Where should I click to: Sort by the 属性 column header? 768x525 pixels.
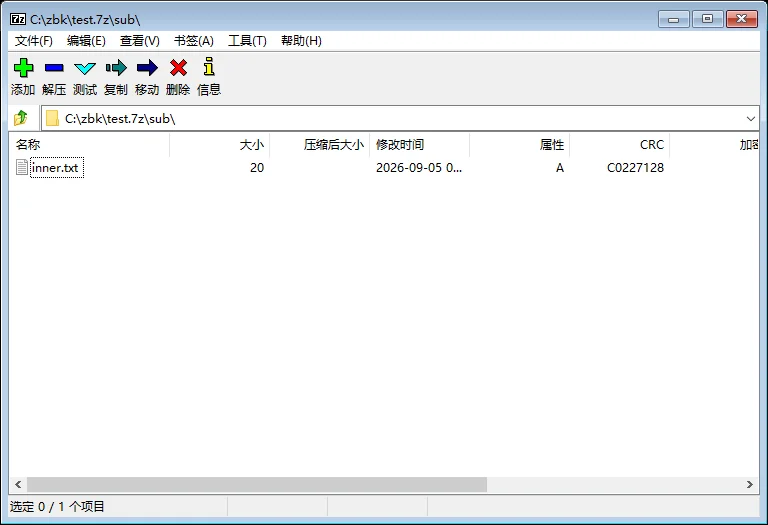click(519, 144)
